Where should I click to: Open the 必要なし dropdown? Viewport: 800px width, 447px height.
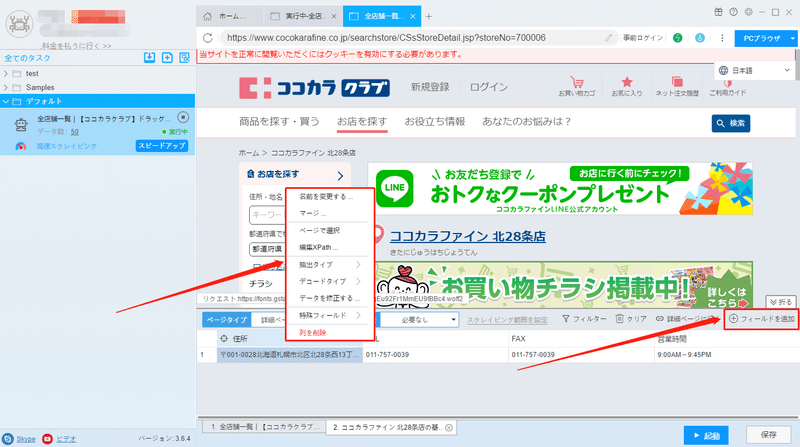[419, 320]
